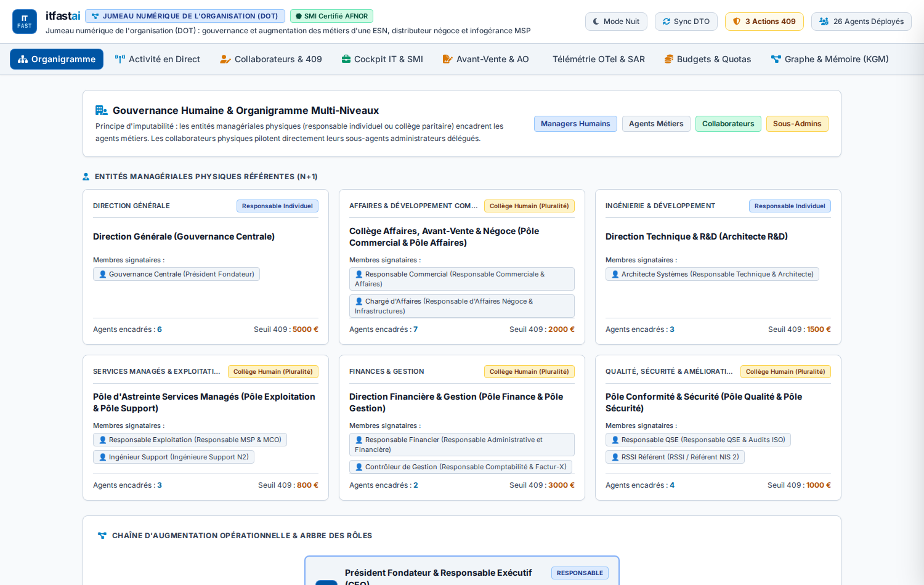The height and width of the screenshot is (585, 924).
Task: Select Avant-Vente & AO tab
Action: click(486, 59)
